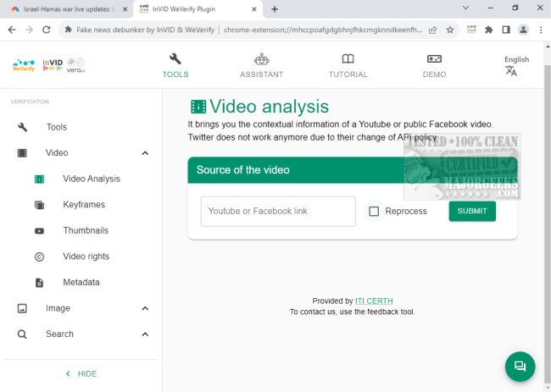This screenshot has width=551, height=392.
Task: Close the Israel-Hamas war live updates tab
Action: 125,9
